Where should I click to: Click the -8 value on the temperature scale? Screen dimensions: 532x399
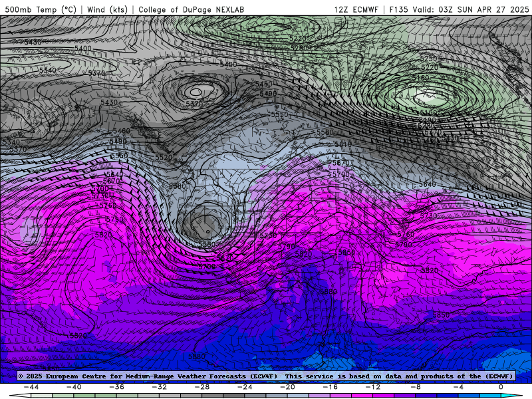(416, 387)
